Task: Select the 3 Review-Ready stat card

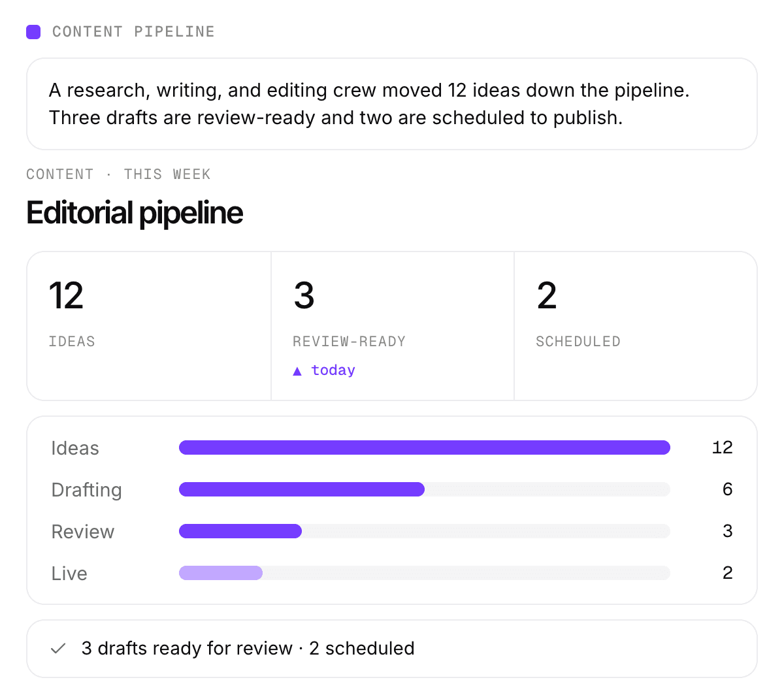Action: 393,326
